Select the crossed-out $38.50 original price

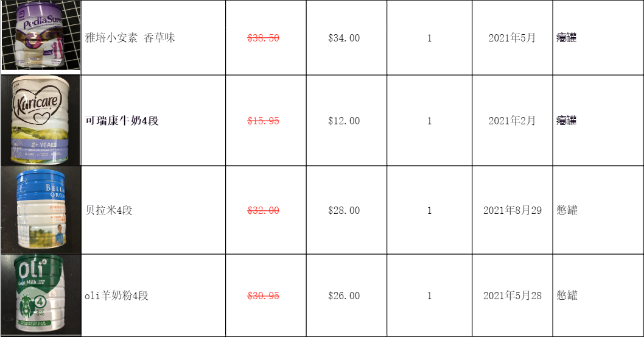point(263,38)
